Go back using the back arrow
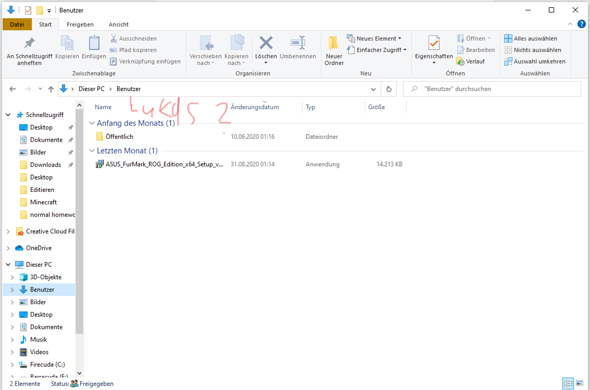 [12, 89]
